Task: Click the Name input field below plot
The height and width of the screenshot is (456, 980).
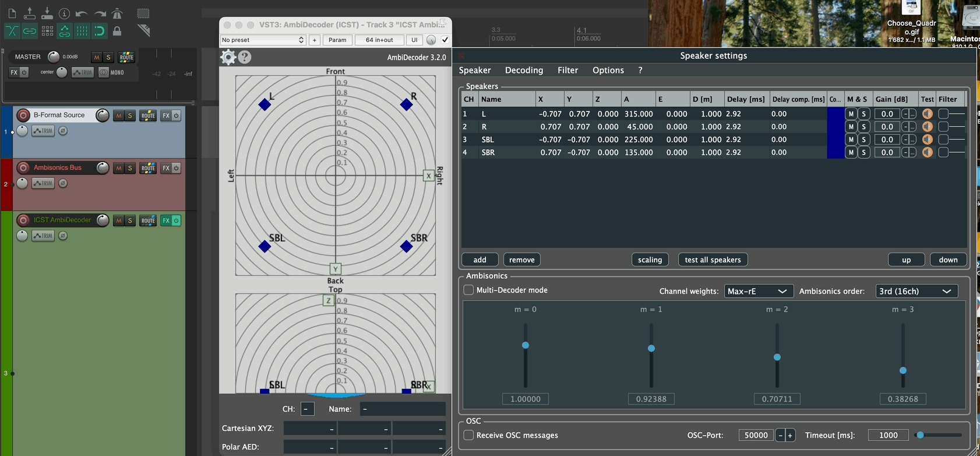Action: pyautogui.click(x=403, y=409)
